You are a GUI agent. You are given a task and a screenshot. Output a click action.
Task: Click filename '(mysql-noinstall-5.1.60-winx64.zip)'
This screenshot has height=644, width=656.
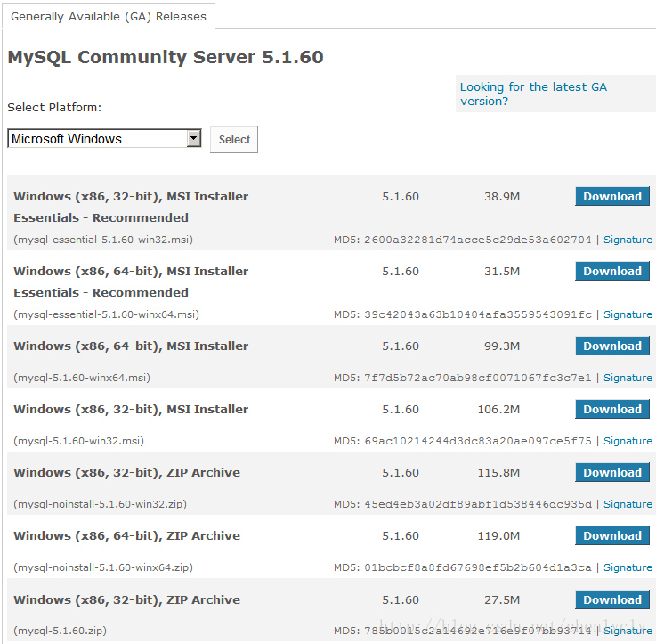[x=103, y=567]
